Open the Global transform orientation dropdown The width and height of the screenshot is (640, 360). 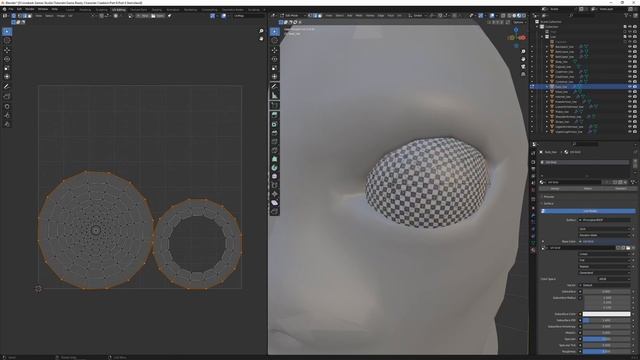coord(417,16)
